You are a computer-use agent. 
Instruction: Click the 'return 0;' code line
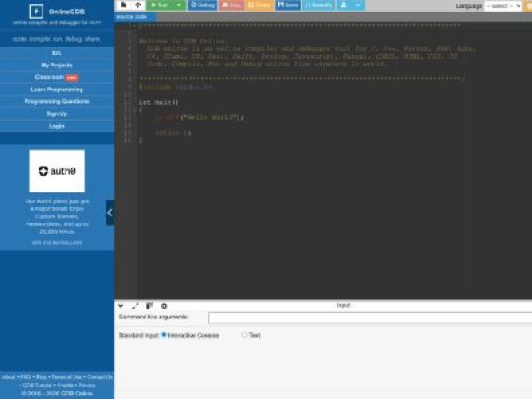click(x=173, y=133)
